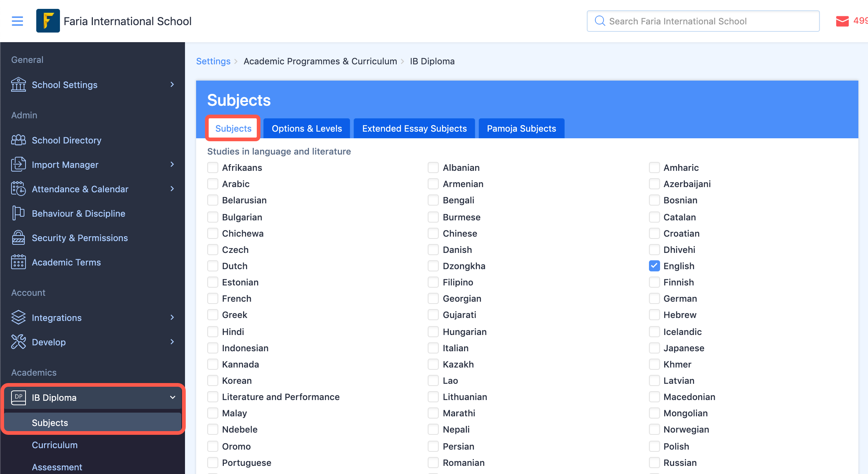Click the Develop tools icon

(18, 342)
